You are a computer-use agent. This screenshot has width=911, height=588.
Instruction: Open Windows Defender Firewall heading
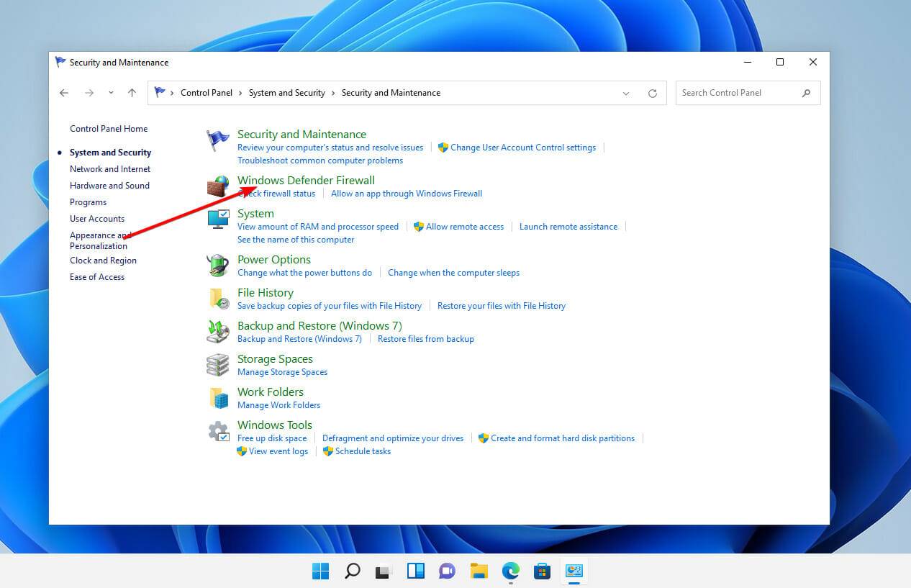pos(306,181)
